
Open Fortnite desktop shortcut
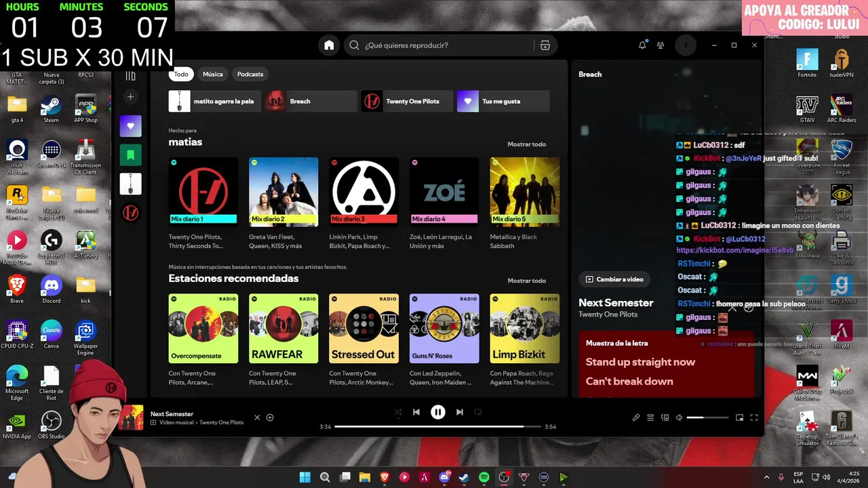[807, 64]
